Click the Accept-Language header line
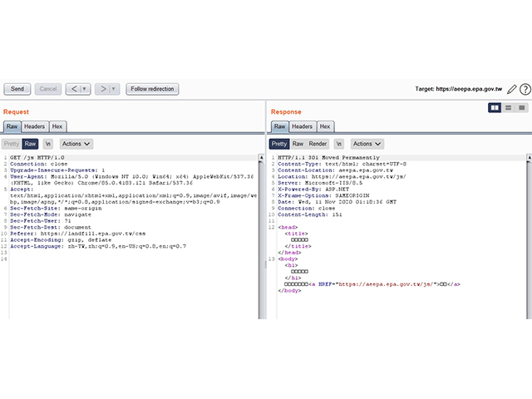532x399 pixels. (98, 246)
